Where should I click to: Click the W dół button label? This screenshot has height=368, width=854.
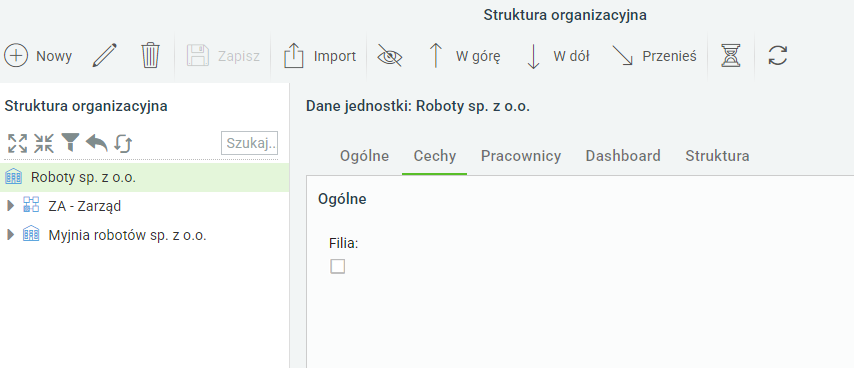[571, 56]
